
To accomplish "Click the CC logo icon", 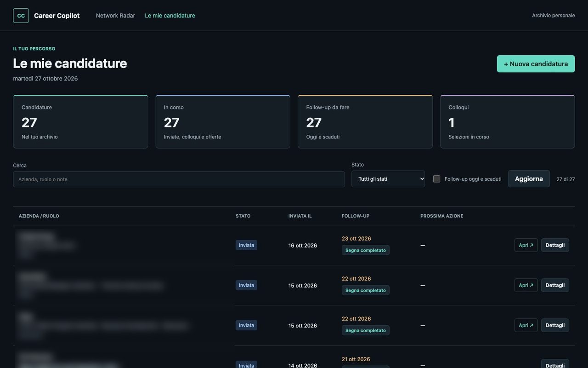I will point(21,16).
